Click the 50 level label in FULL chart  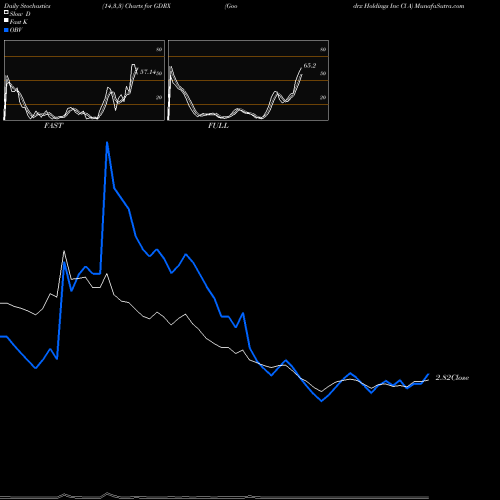tap(323, 74)
